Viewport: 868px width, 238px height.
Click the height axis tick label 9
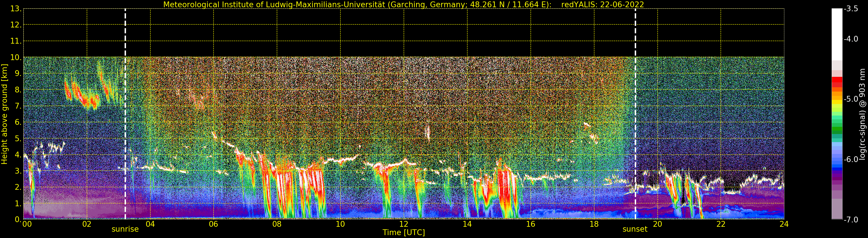pyautogui.click(x=18, y=74)
